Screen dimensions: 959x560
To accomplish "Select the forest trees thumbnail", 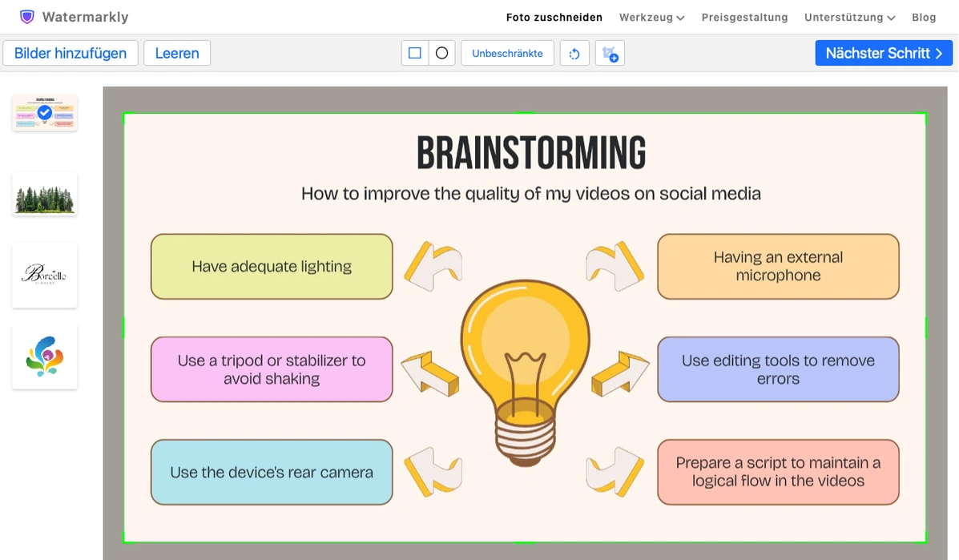I will click(x=45, y=195).
